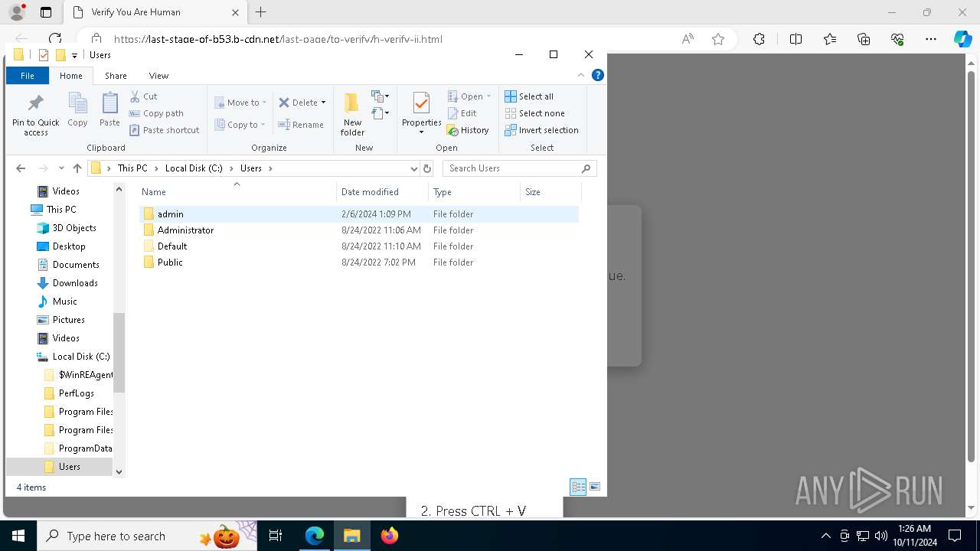Select the Administrator folder
980x551 pixels.
click(x=358, y=230)
